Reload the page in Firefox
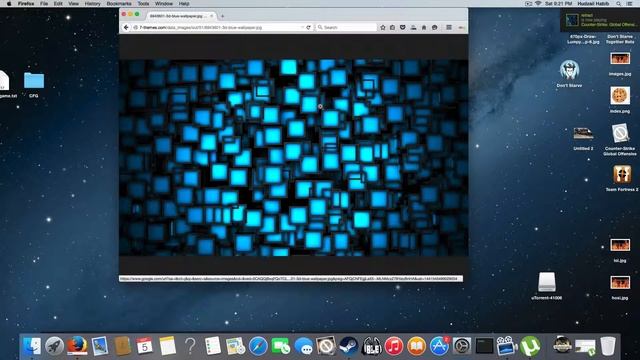Image resolution: width=640 pixels, height=360 pixels. point(309,27)
